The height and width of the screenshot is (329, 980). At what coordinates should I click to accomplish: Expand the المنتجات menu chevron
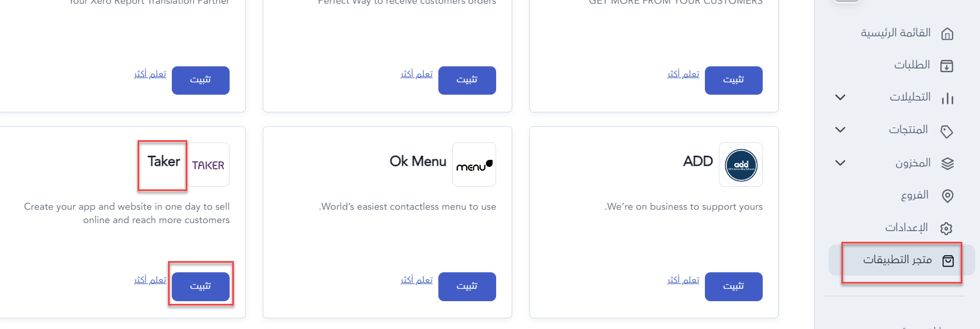[x=840, y=130]
